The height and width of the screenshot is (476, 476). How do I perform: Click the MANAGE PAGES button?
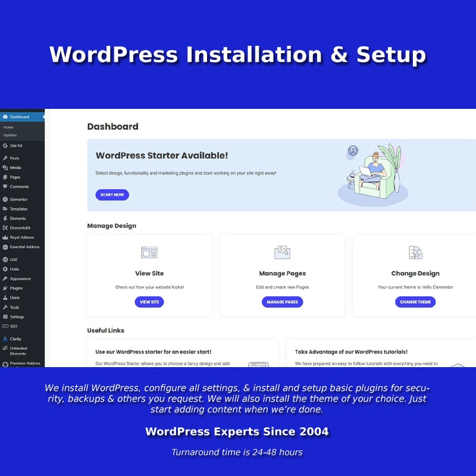[282, 302]
